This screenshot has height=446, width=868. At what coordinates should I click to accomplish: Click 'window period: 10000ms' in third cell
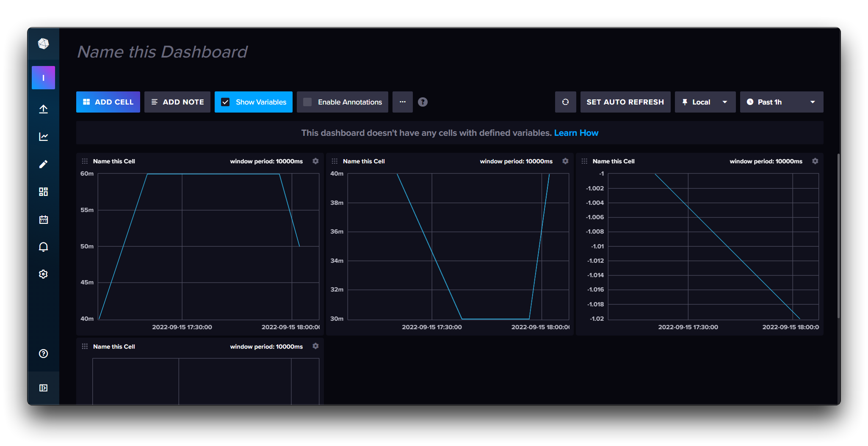click(766, 161)
